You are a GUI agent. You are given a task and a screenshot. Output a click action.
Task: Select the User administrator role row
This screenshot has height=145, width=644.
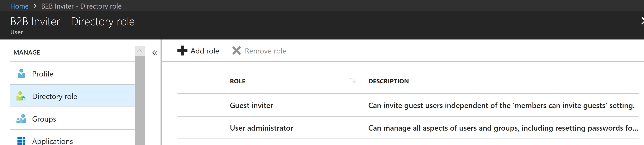[x=261, y=128]
